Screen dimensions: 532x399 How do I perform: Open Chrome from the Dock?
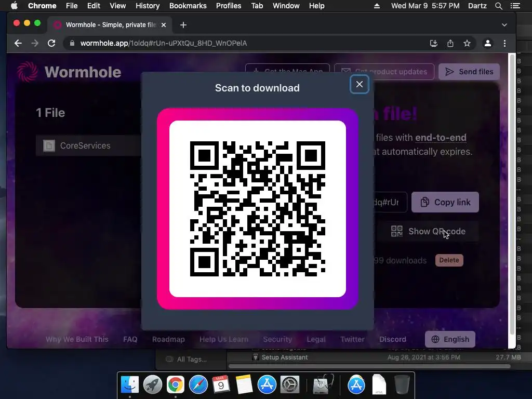coord(175,385)
